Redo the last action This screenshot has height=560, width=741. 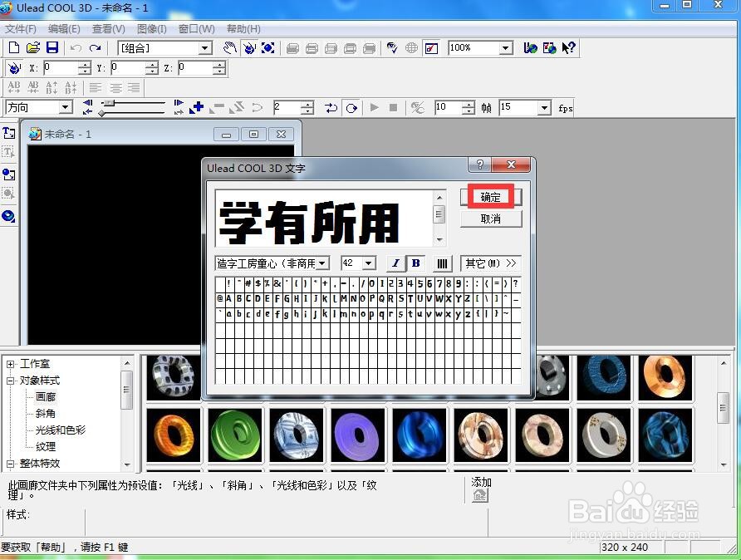coord(95,47)
